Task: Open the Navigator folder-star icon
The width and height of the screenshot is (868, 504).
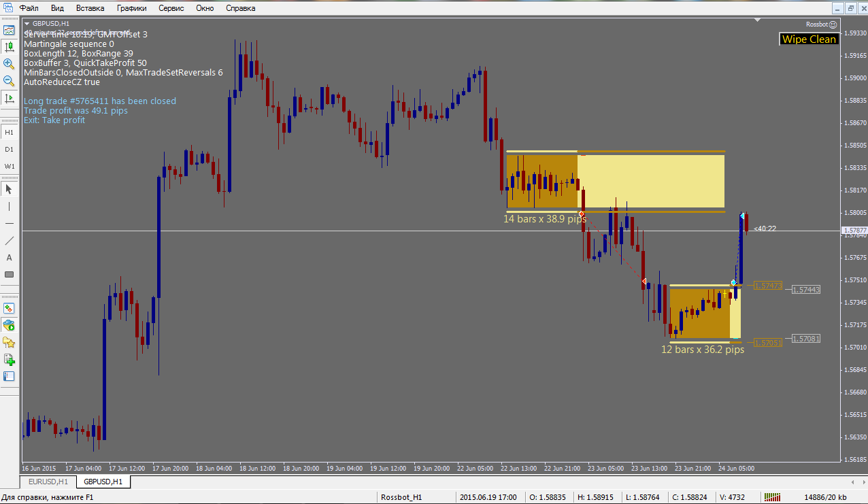Action: [x=9, y=342]
